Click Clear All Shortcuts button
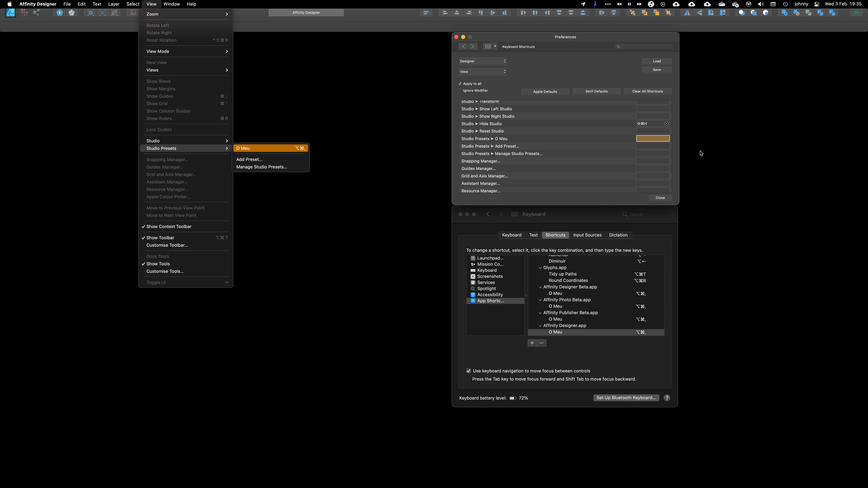This screenshot has height=488, width=868. coord(647,91)
